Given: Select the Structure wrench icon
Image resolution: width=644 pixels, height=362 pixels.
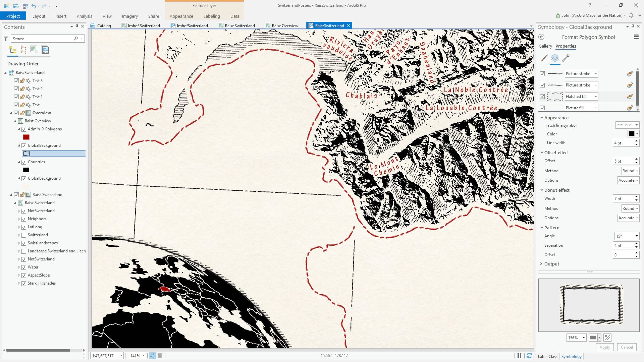Looking at the screenshot, I should click(x=566, y=58).
